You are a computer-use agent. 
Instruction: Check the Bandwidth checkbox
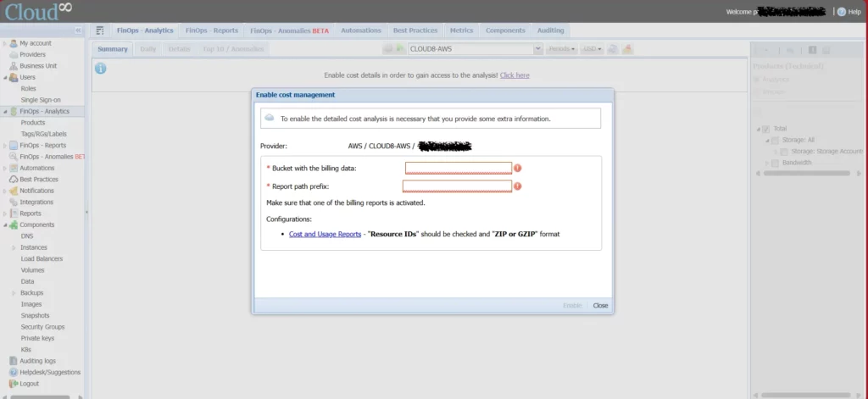(775, 163)
